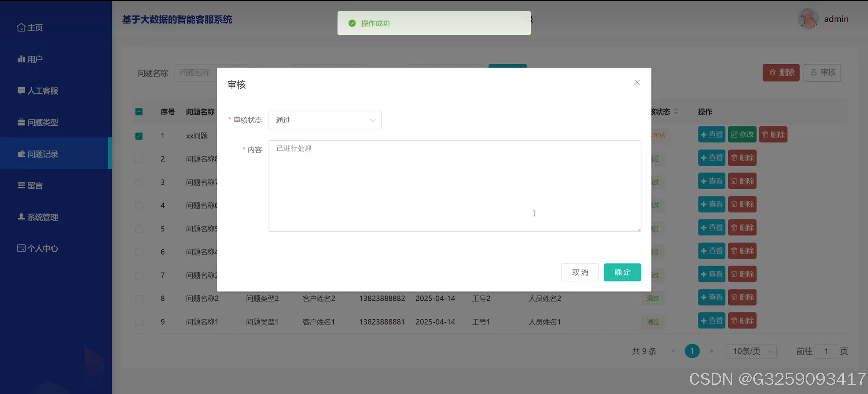Click 查看 button for row 5
This screenshot has height=394, width=868.
tap(711, 228)
